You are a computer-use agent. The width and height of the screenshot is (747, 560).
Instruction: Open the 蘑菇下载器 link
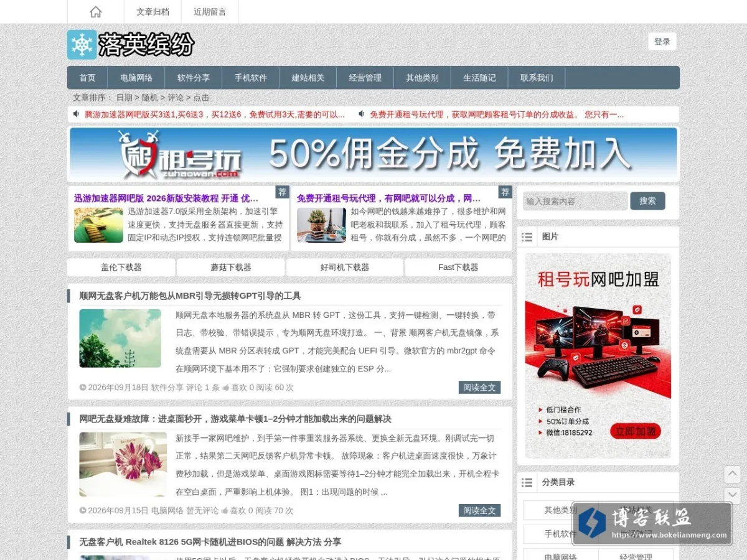[231, 268]
